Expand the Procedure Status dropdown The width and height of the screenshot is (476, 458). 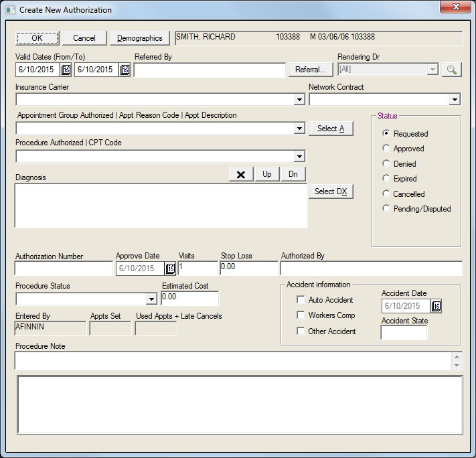coord(151,299)
